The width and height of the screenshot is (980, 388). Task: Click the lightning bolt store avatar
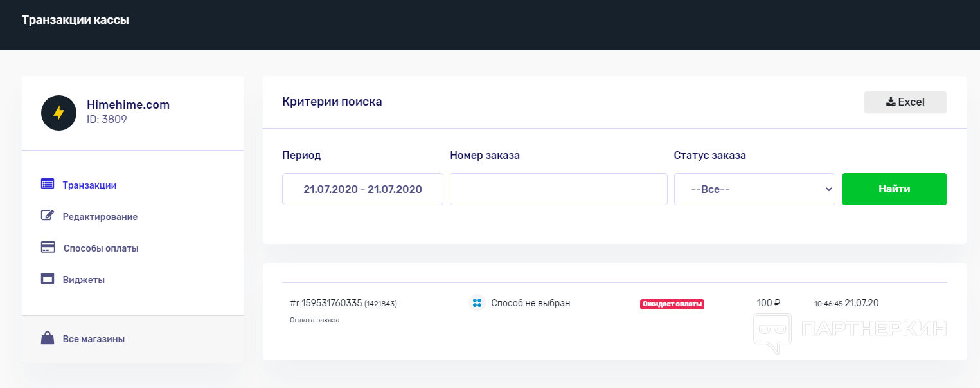58,113
